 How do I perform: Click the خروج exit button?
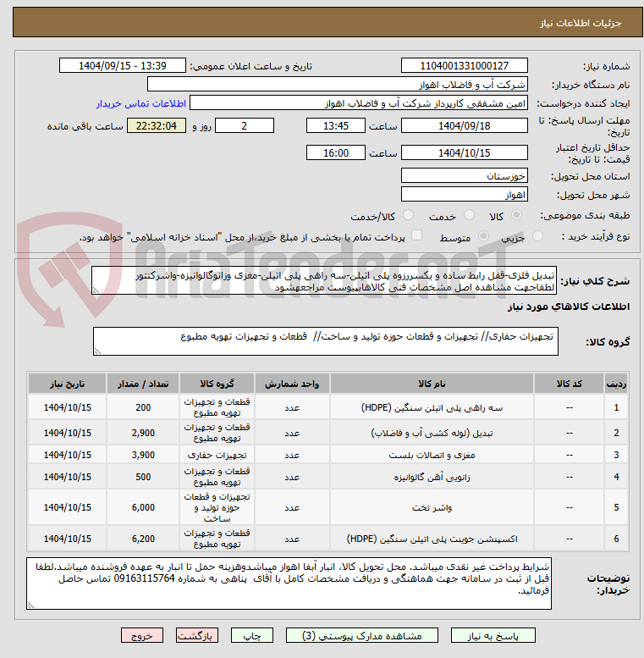142,636
